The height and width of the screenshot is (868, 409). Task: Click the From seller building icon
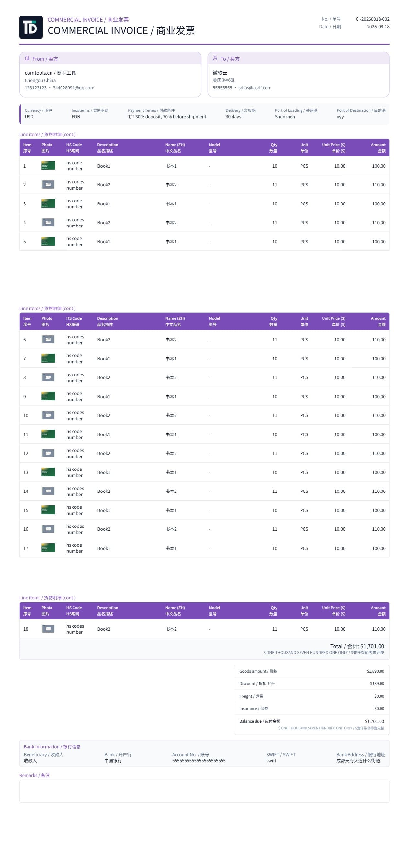click(27, 58)
